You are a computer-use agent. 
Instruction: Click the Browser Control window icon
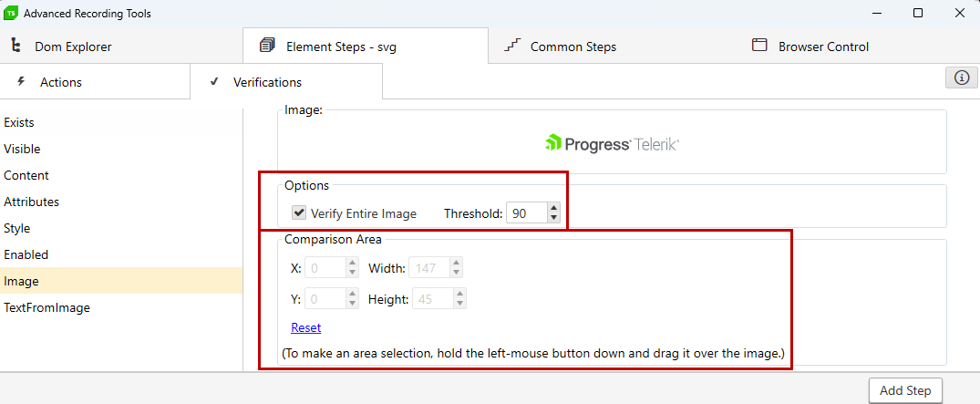click(x=759, y=45)
